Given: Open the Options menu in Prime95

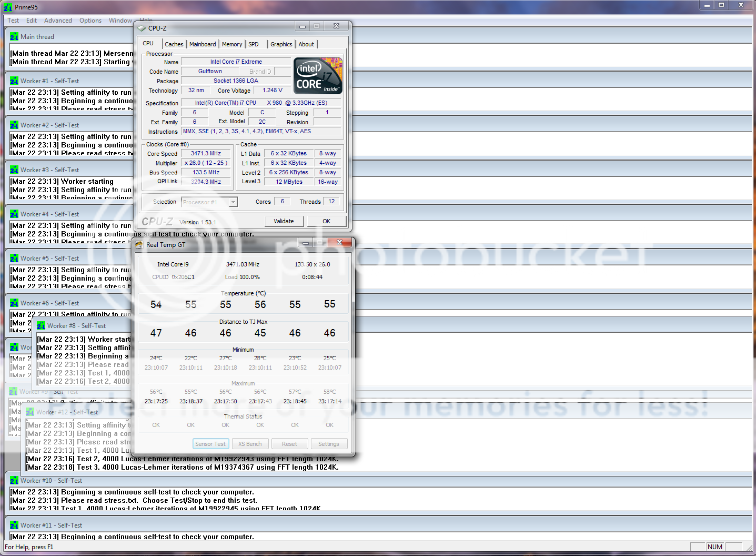Looking at the screenshot, I should pos(90,20).
